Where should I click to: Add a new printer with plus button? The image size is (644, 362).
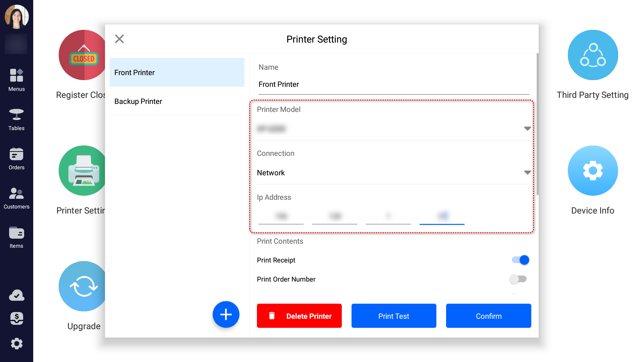226,314
